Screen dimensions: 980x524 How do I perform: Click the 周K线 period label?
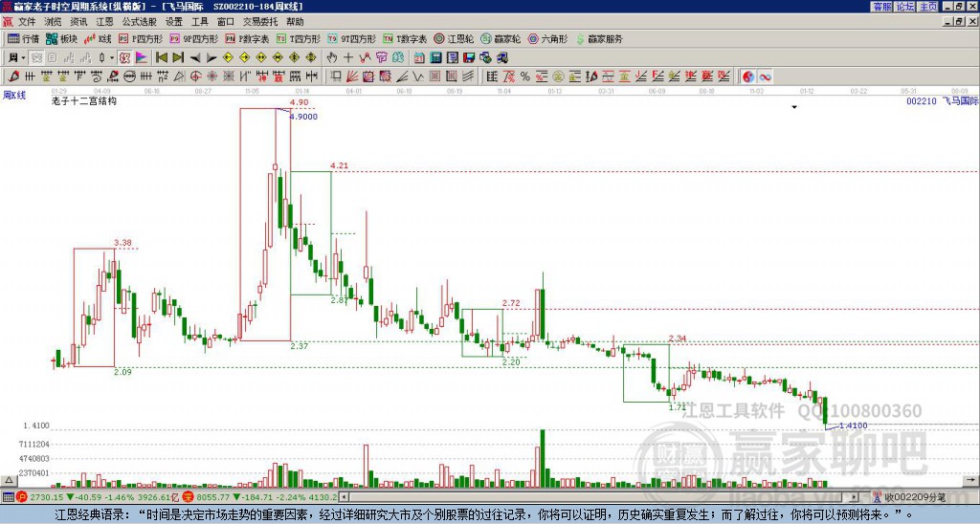tap(13, 96)
